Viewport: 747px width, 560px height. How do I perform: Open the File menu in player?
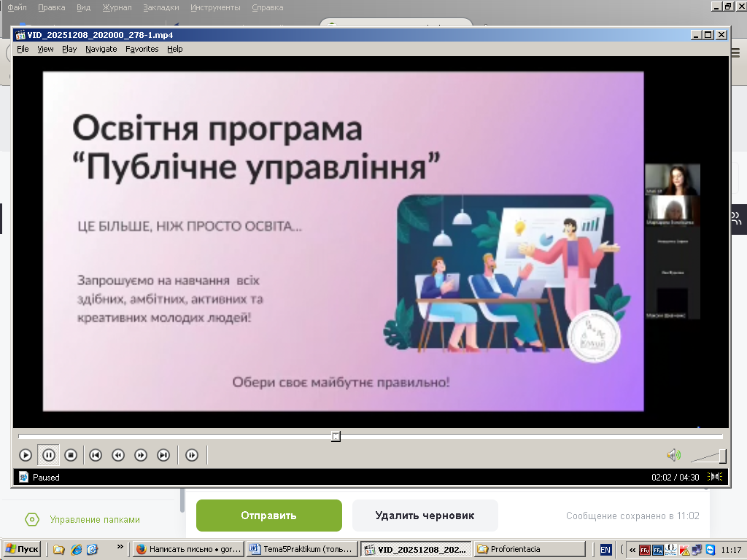pos(23,49)
